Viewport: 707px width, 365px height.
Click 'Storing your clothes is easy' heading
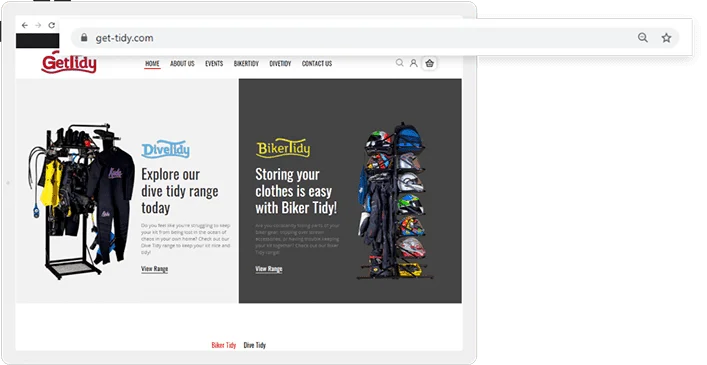(296, 191)
